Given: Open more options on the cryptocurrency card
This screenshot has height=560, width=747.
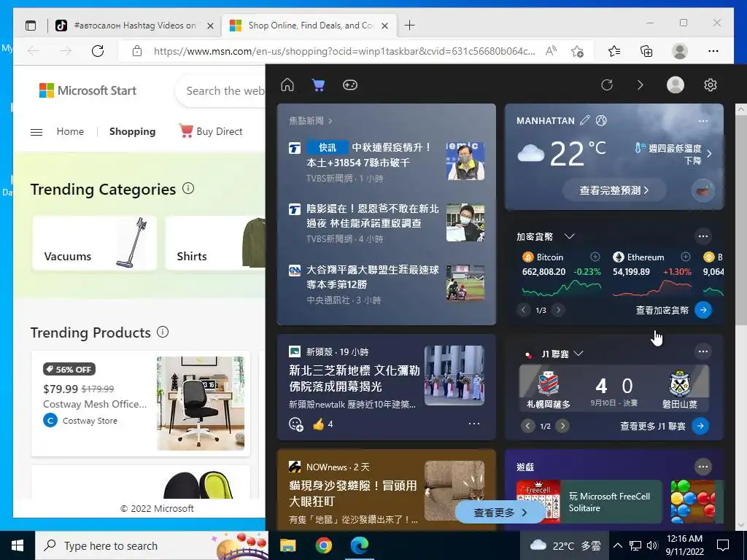Looking at the screenshot, I should coord(703,236).
